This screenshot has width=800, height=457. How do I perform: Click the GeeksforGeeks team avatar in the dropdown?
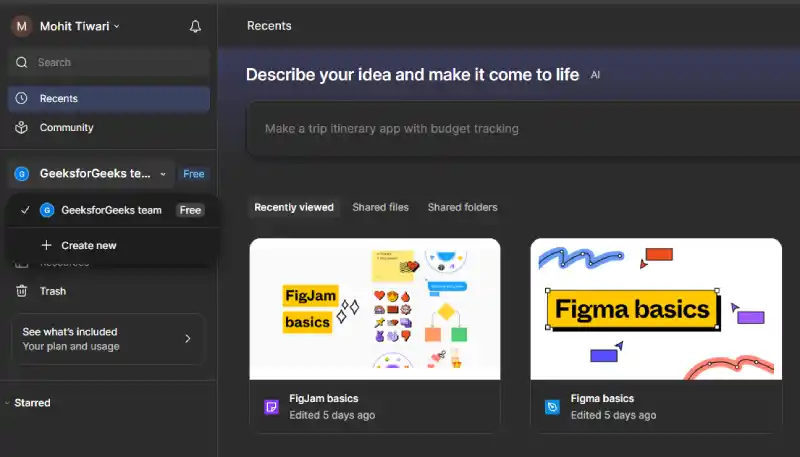47,210
